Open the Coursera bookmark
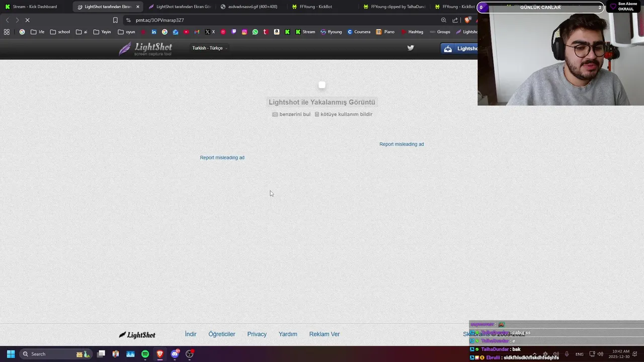The width and height of the screenshot is (644, 362). point(359,32)
